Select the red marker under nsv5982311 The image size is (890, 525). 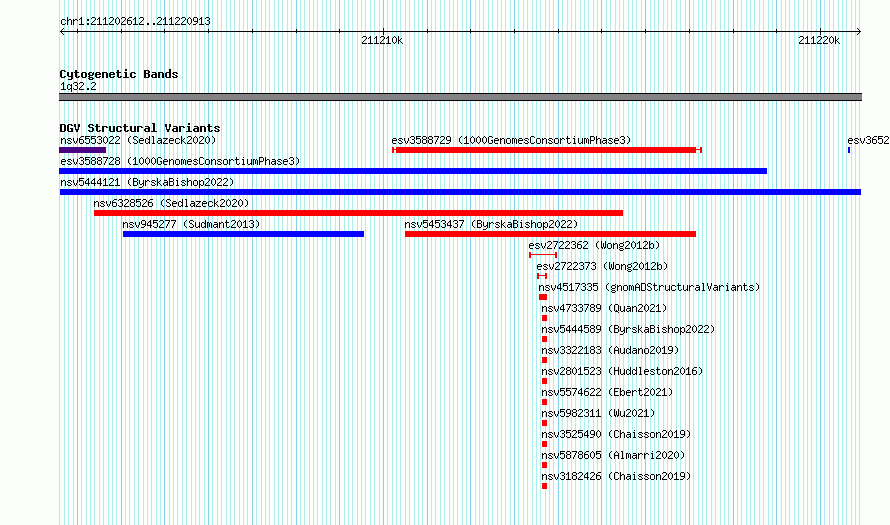coord(544,423)
